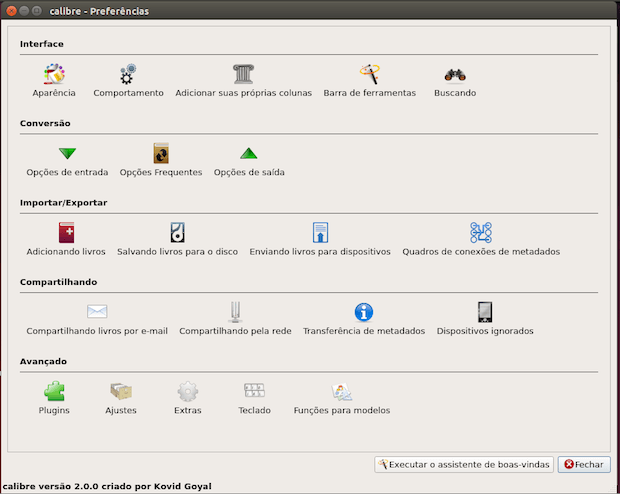
Task: Click Dispositivos ignorados tablet icon
Action: (x=485, y=312)
